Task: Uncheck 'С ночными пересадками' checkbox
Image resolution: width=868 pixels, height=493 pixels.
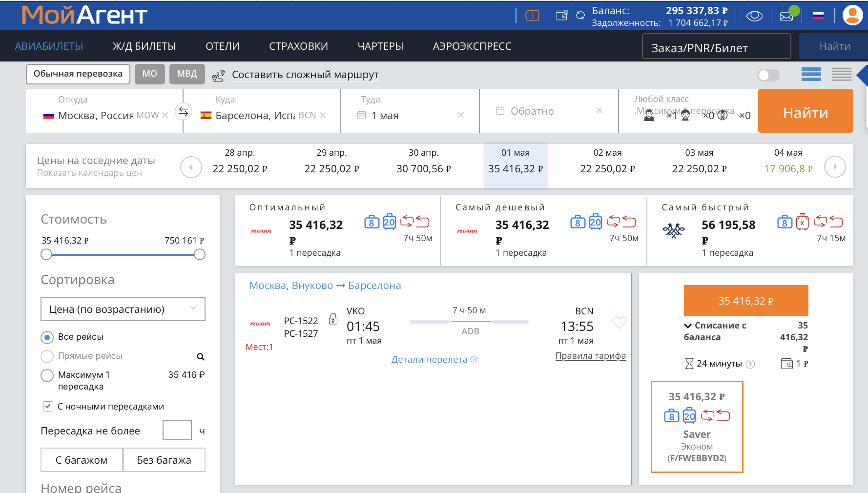Action: (48, 406)
